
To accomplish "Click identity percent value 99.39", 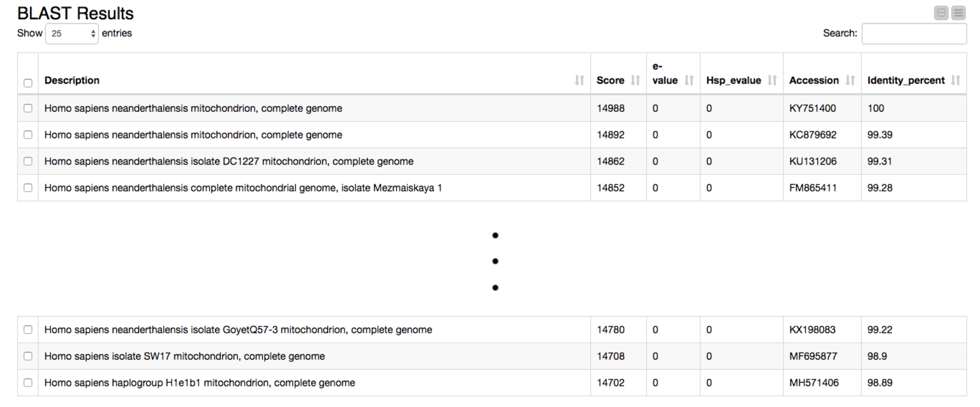I will (880, 135).
